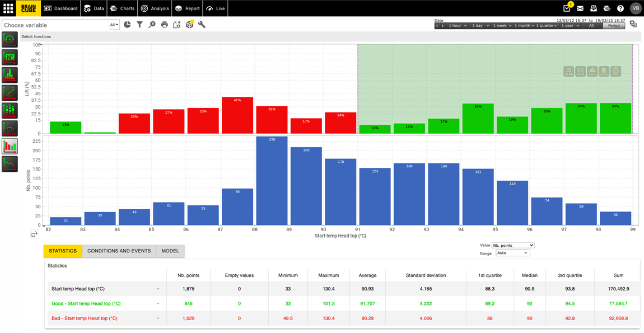Expand the Good - Start temp row

[x=158, y=304]
